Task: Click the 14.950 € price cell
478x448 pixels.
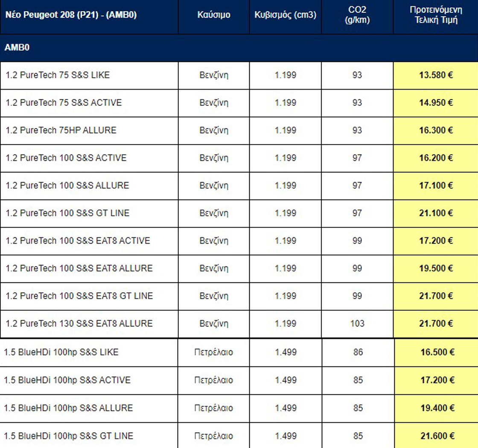Action: [x=436, y=102]
